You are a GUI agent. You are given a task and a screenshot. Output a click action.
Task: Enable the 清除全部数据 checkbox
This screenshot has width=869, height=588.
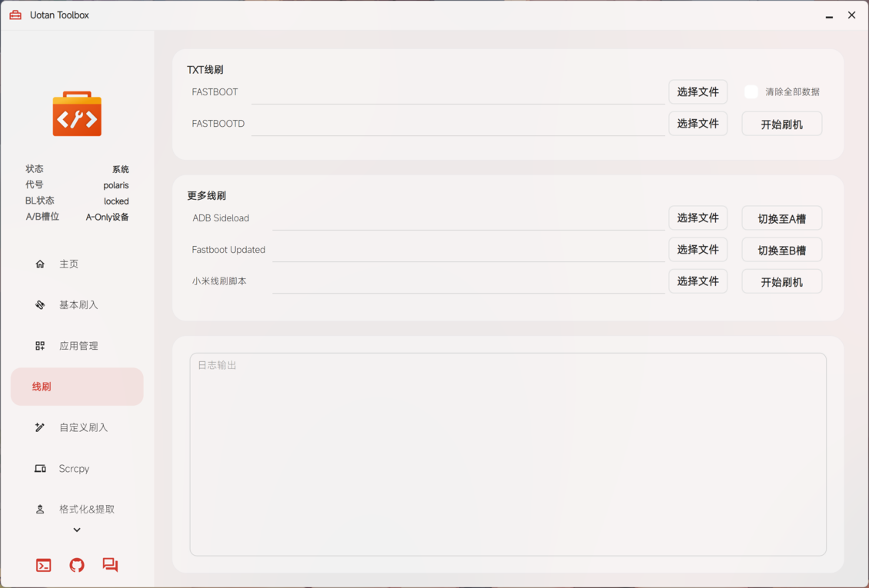tap(751, 91)
